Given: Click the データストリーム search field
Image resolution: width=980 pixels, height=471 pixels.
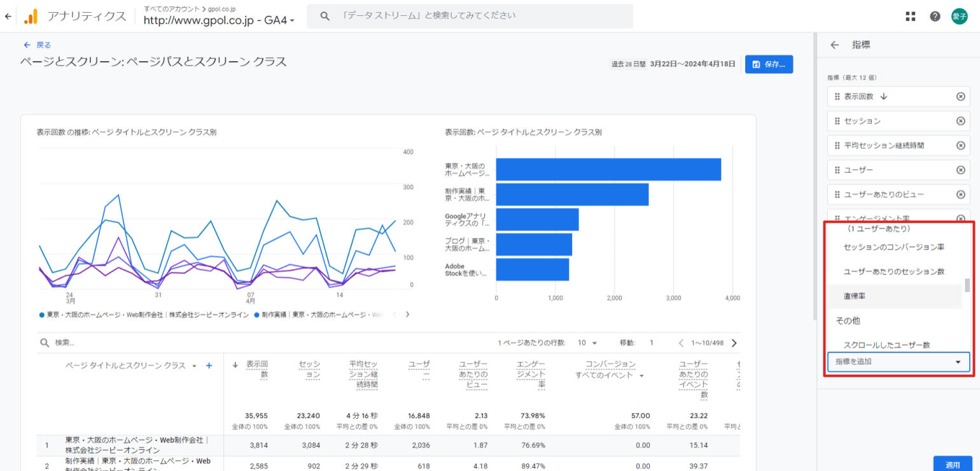Looking at the screenshot, I should [x=470, y=16].
